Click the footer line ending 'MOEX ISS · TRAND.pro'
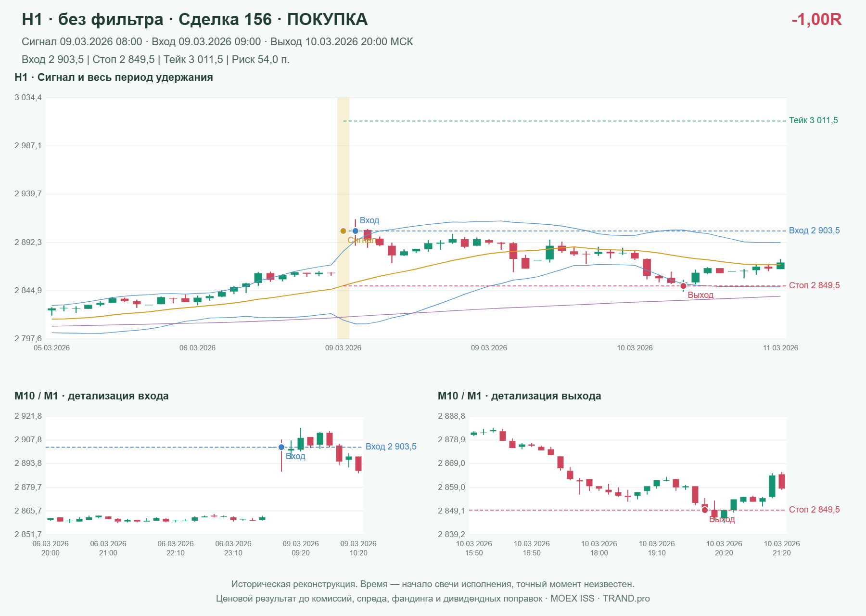866x616 pixels. click(x=433, y=599)
